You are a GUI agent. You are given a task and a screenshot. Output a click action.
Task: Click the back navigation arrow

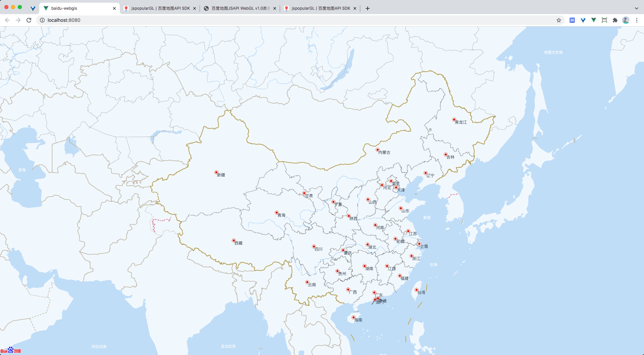point(7,20)
